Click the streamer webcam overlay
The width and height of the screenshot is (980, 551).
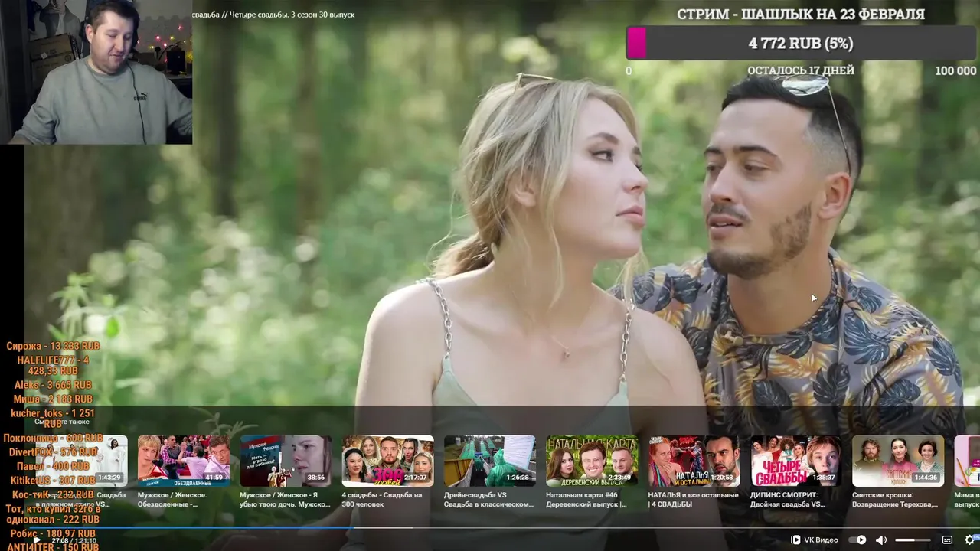pyautogui.click(x=96, y=72)
